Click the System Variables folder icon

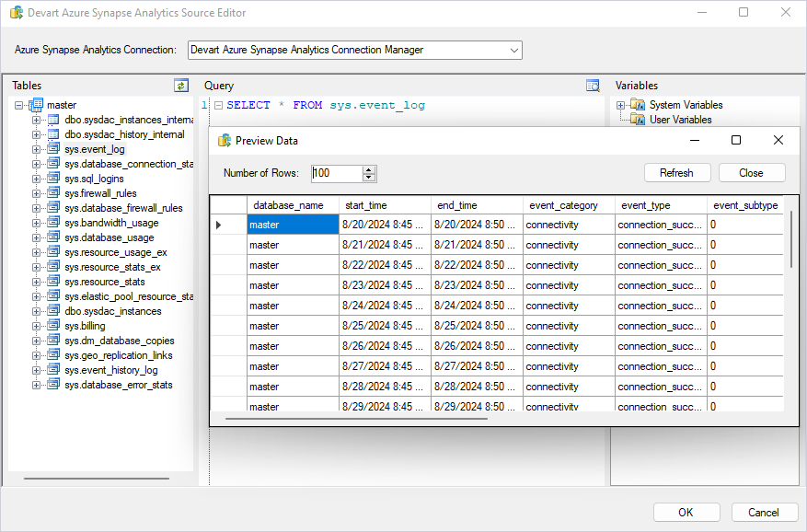tap(638, 105)
